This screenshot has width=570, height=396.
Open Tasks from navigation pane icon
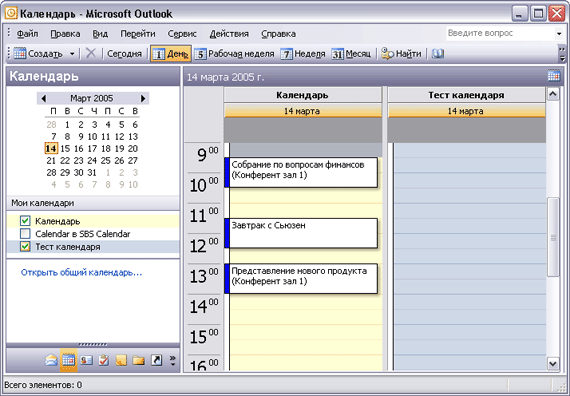104,360
